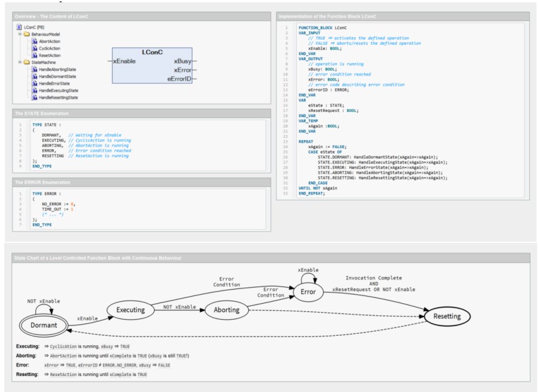The width and height of the screenshot is (538, 392).
Task: Click the ResetAction method icon
Action: click(x=34, y=56)
